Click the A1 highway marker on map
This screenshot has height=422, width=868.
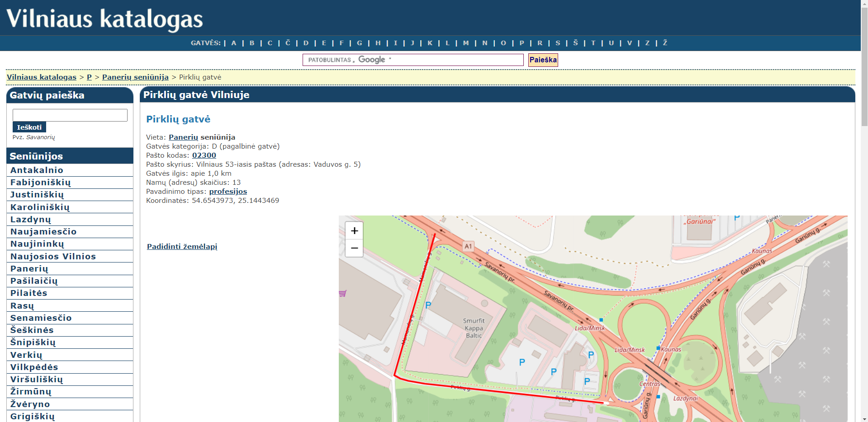(468, 246)
